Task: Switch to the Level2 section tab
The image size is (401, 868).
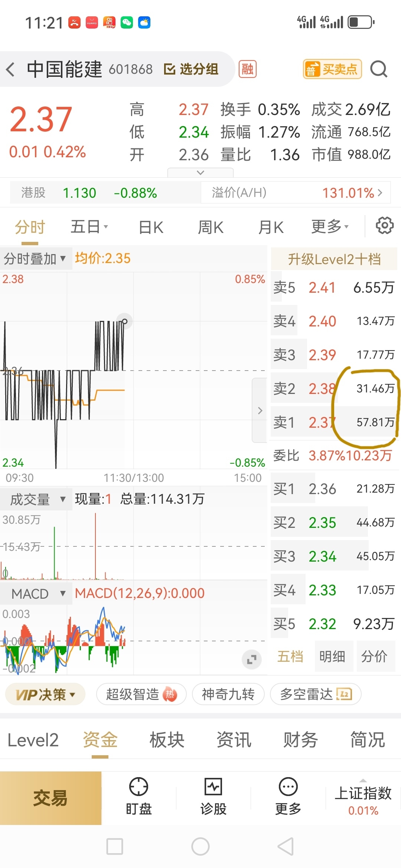Action: 33,740
